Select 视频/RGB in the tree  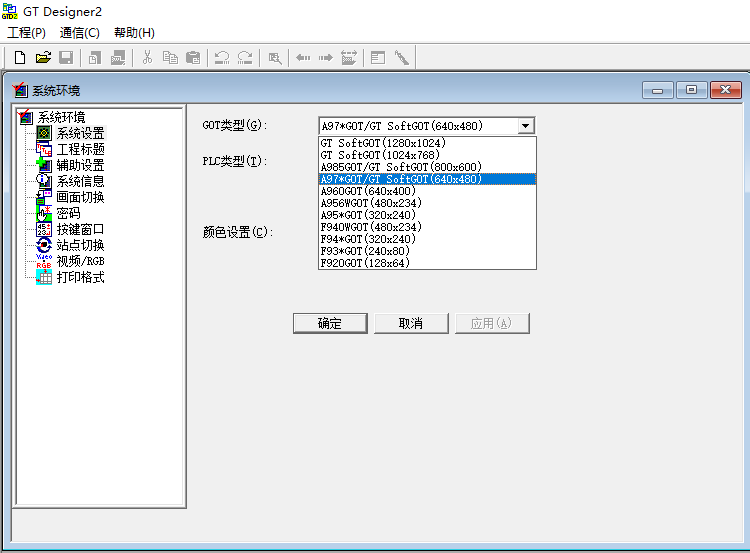click(80, 261)
